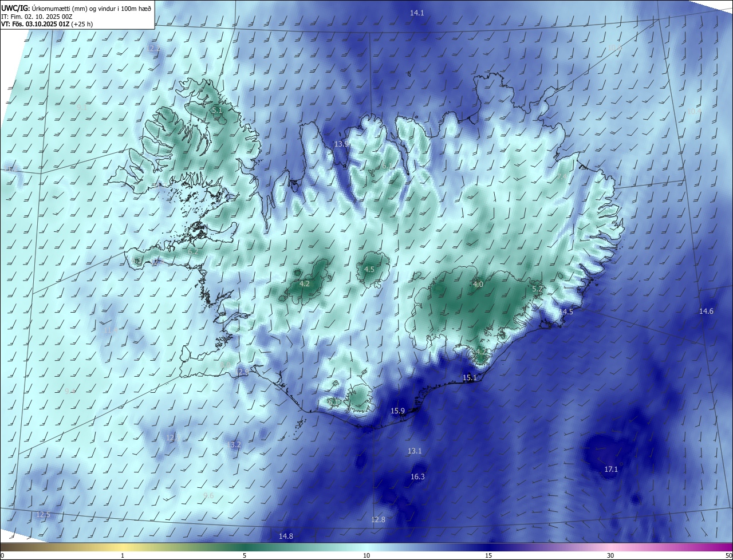Click the 9.1 value west of the Westfjords

(x=81, y=107)
